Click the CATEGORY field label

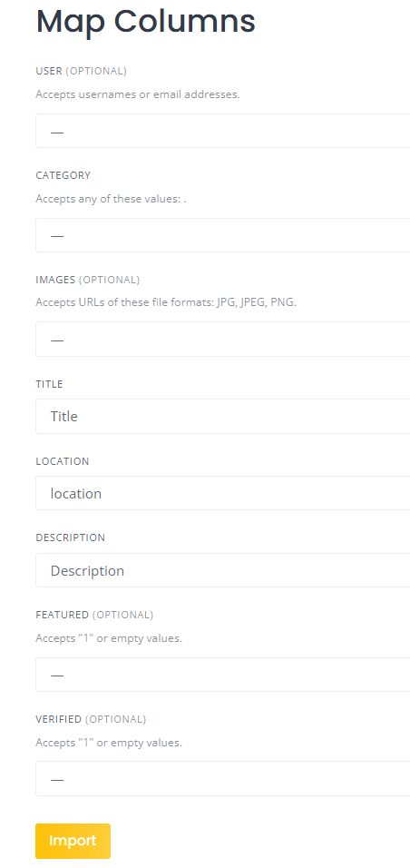(x=63, y=175)
